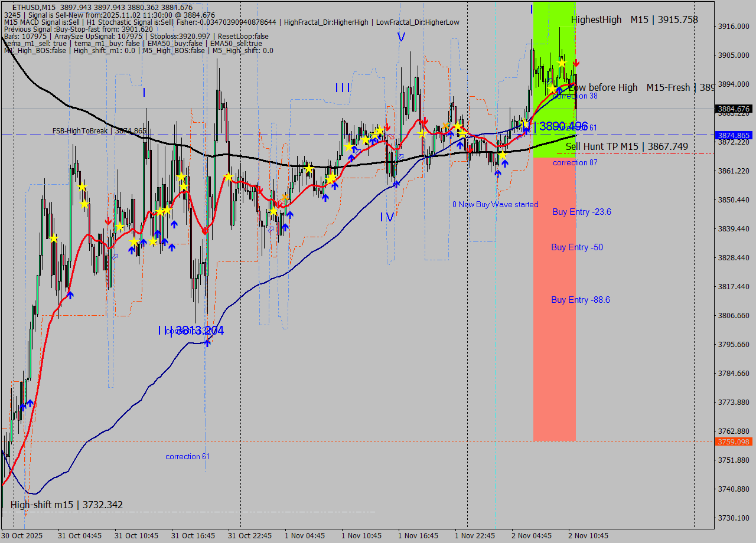Select the red sell arrow above the highest candle
Image resolution: width=756 pixels, height=543 pixels.
click(576, 62)
